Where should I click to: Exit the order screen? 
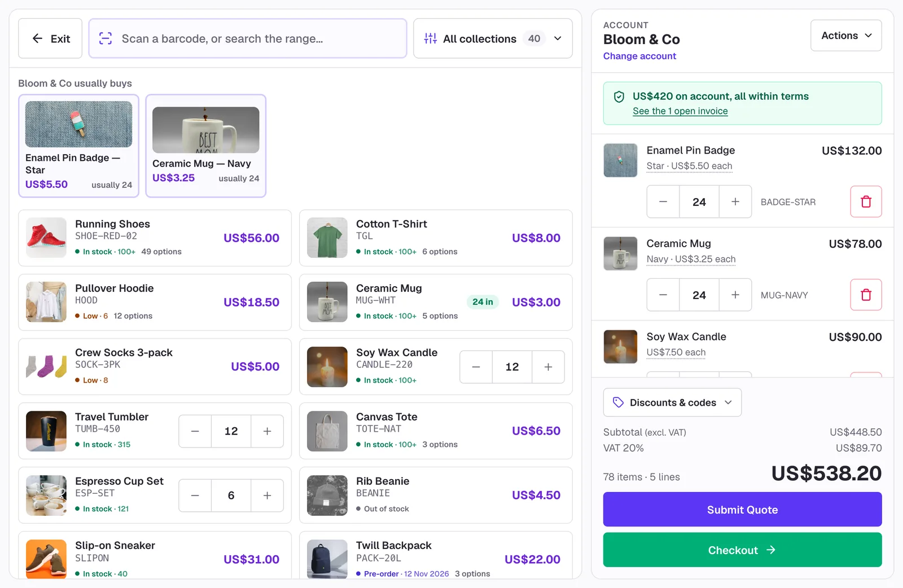pyautogui.click(x=50, y=38)
